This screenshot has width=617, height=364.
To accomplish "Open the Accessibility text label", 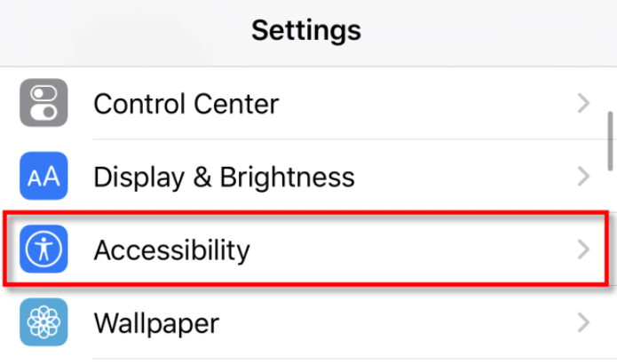I will (x=171, y=250).
